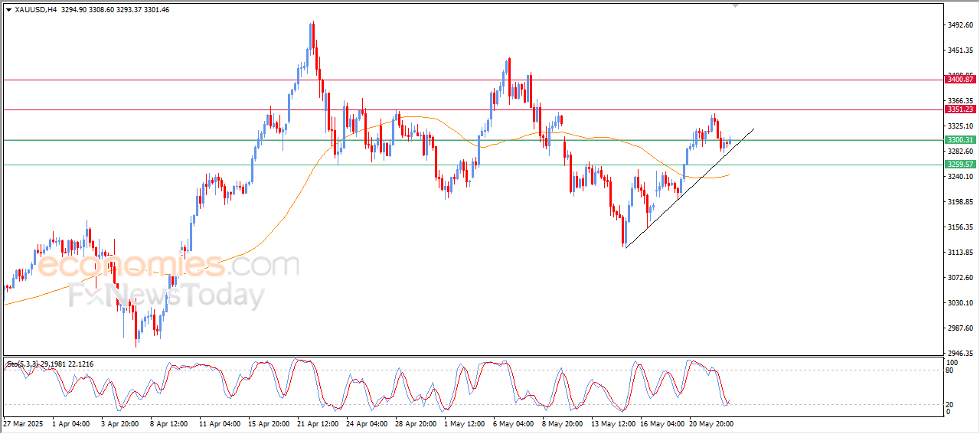
Task: Click the 3198.85 price axis value
Action: click(960, 202)
